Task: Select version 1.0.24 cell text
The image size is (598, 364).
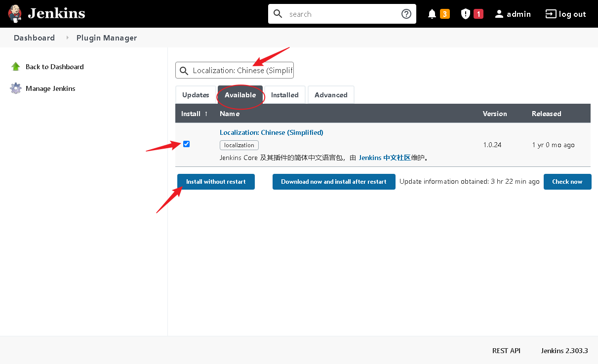Action: point(492,145)
